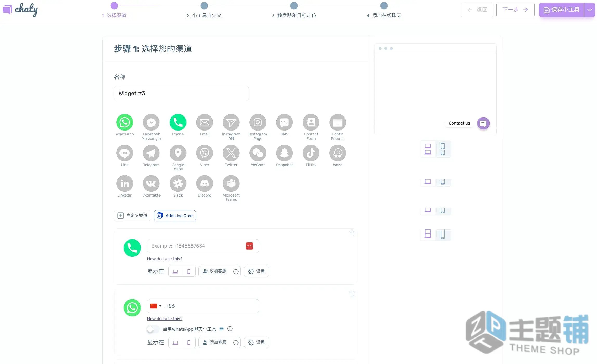Open the country code flag dropdown
597x364 pixels.
pos(156,306)
